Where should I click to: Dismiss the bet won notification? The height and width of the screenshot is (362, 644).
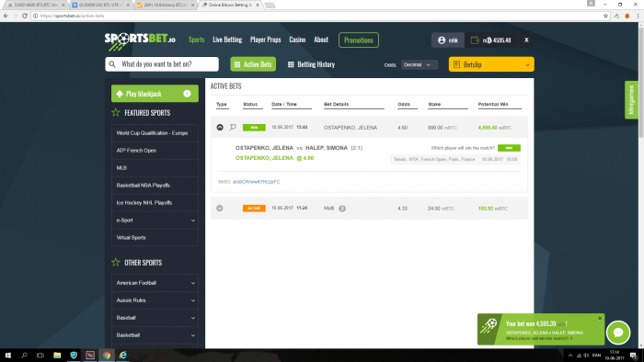[600, 318]
